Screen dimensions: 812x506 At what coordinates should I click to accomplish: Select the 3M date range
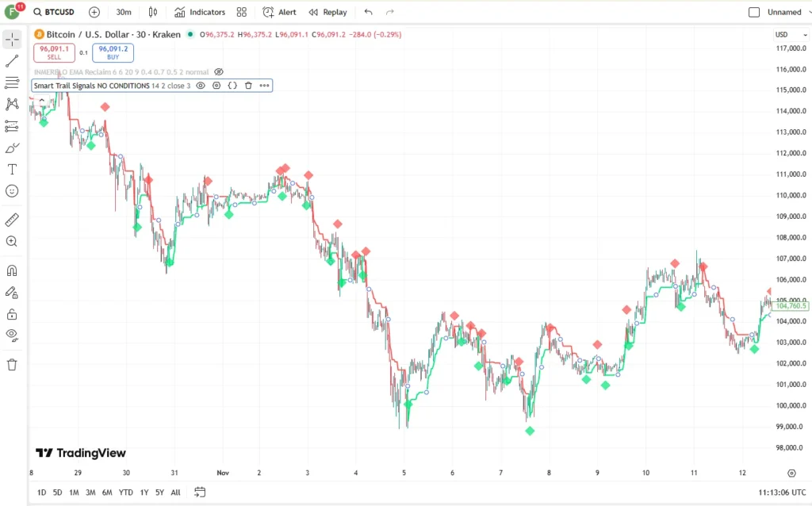(90, 493)
